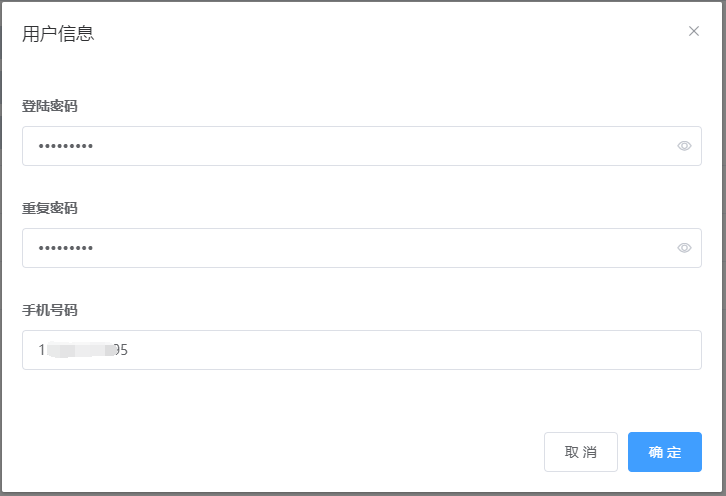Focus the 登陆密码 password input field
726x496 pixels.
tap(362, 146)
